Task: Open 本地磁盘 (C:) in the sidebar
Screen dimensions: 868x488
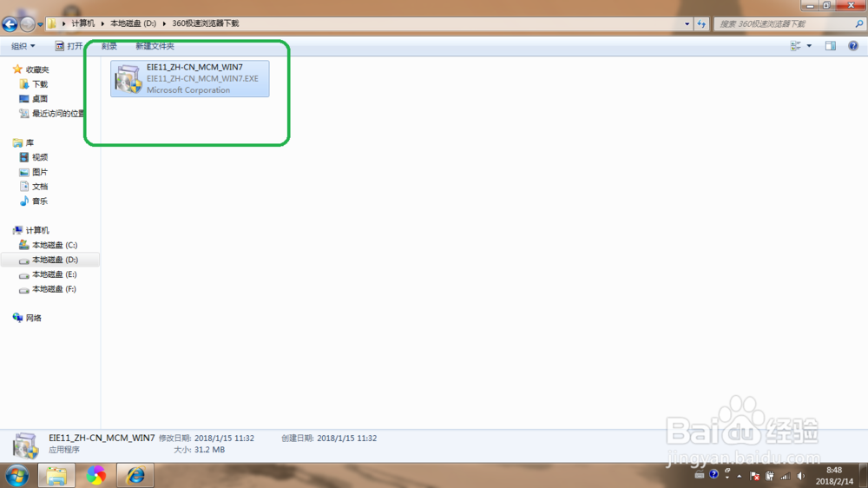Action: point(54,245)
